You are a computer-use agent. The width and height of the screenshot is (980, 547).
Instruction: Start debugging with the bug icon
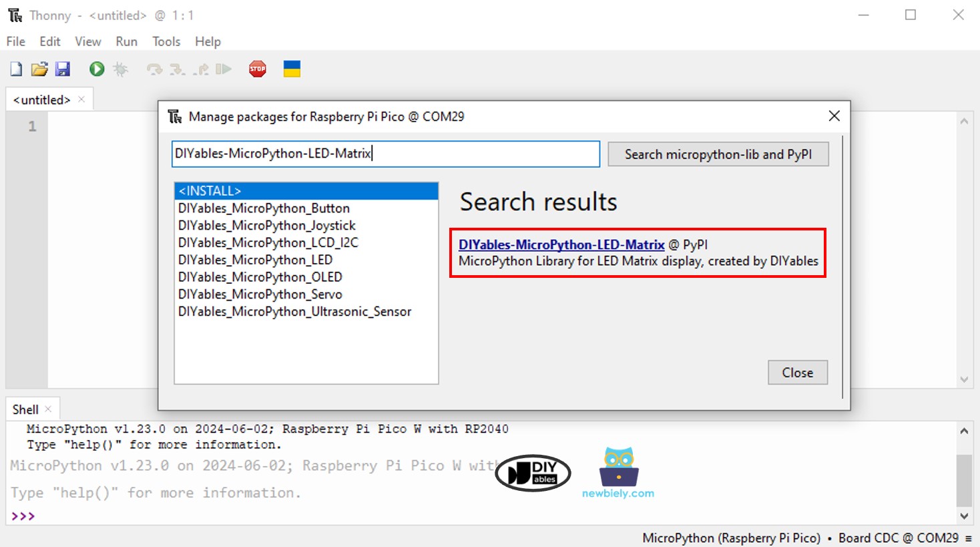120,69
